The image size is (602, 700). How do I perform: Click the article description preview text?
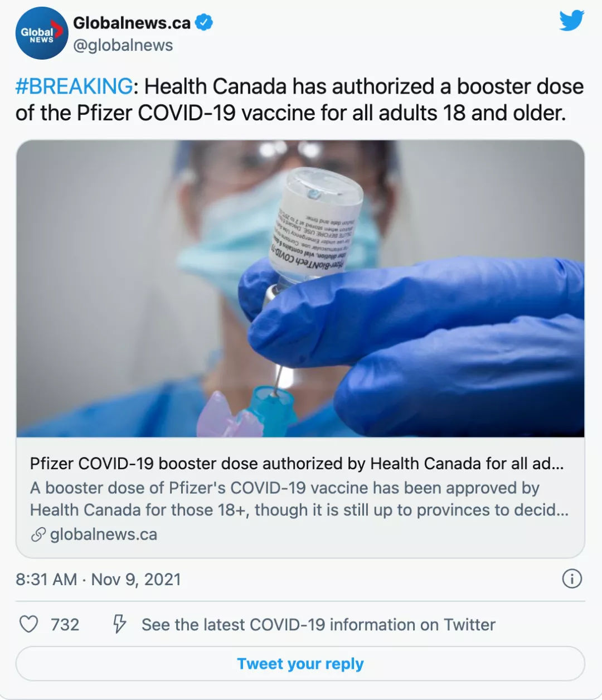pos(299,499)
